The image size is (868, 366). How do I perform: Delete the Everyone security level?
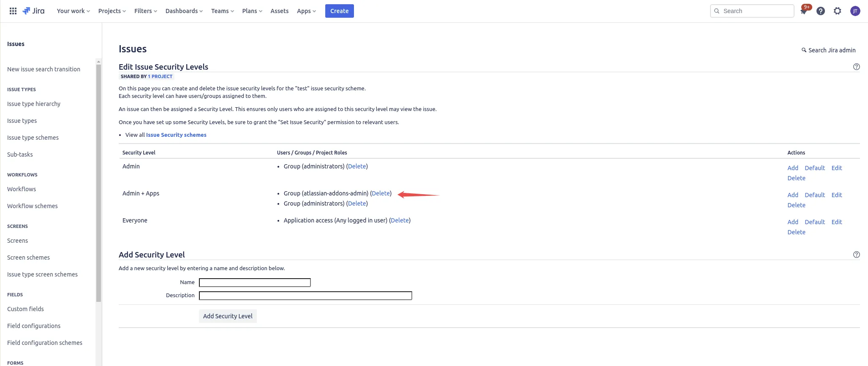point(796,232)
